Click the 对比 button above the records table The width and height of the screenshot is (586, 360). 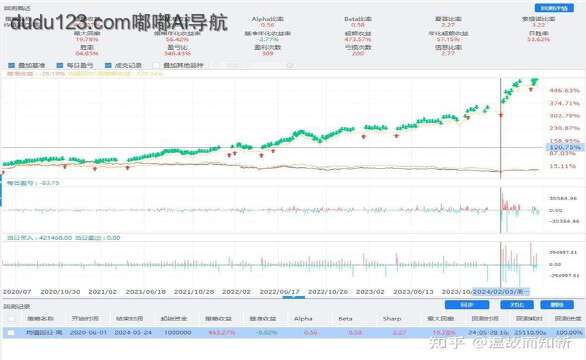click(518, 305)
